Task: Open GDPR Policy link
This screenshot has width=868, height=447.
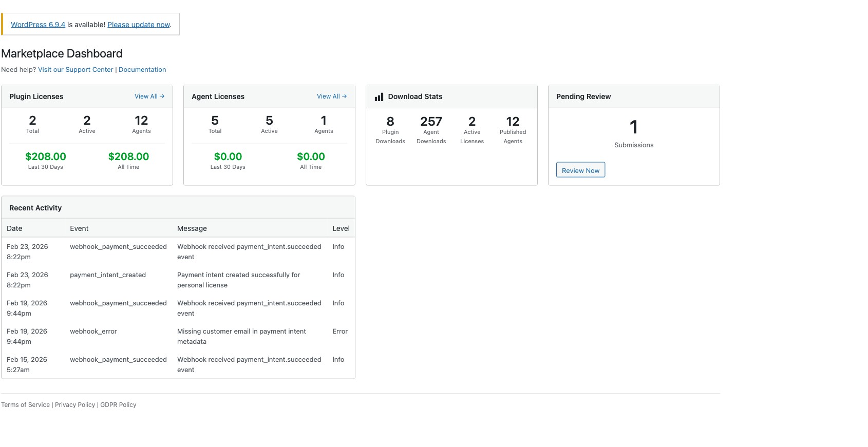Action: [118, 405]
